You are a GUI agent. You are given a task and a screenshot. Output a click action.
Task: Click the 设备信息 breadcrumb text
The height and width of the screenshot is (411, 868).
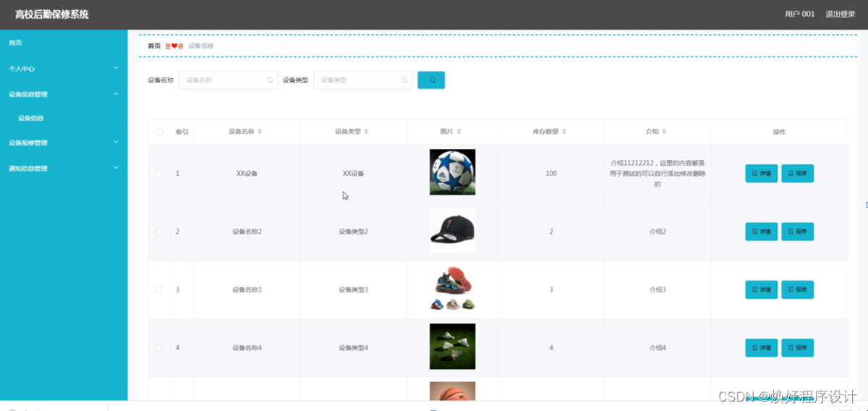(x=200, y=46)
